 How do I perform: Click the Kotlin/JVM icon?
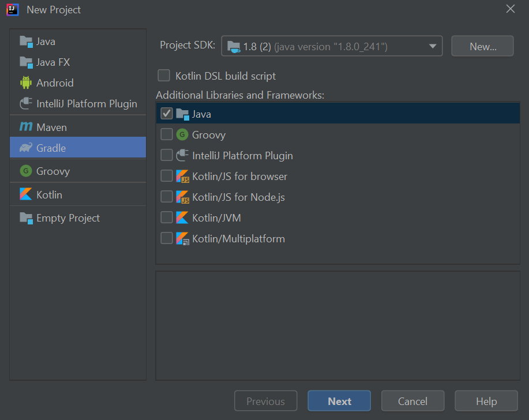pos(182,217)
